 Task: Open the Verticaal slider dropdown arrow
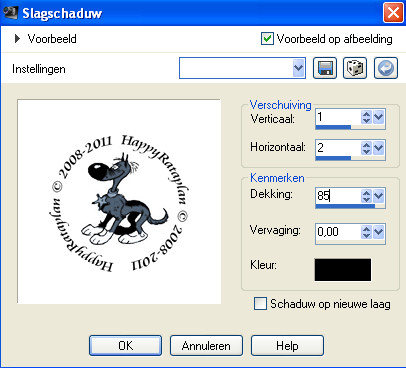click(x=379, y=117)
